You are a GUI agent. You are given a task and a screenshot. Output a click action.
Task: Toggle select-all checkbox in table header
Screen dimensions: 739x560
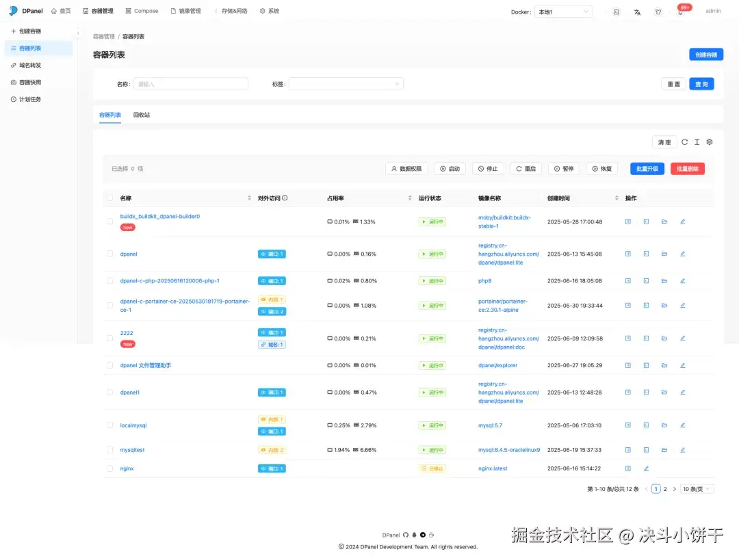(x=109, y=198)
